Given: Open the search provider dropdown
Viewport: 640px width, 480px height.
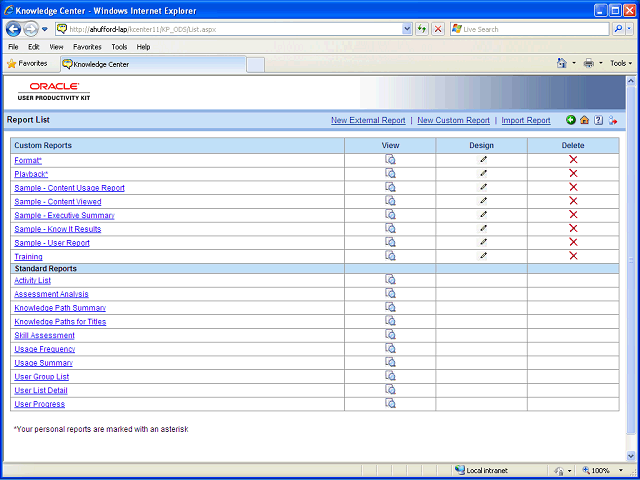Looking at the screenshot, I should (x=630, y=29).
